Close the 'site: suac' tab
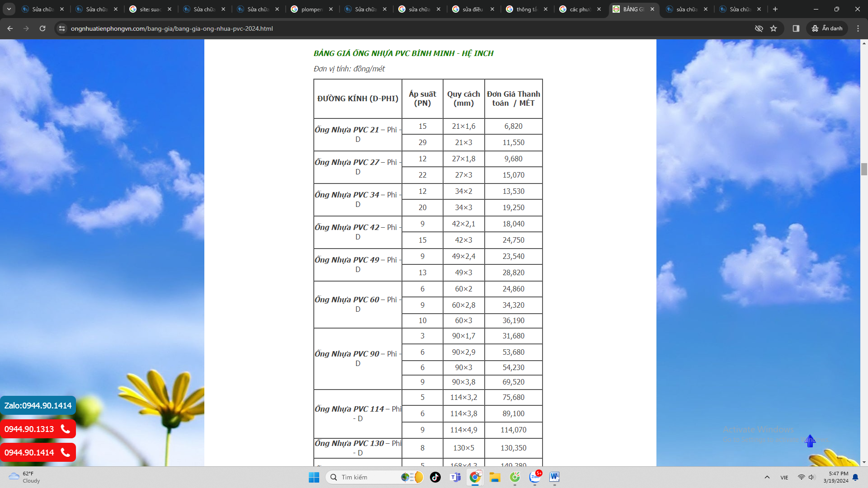The image size is (868, 488). 170,9
